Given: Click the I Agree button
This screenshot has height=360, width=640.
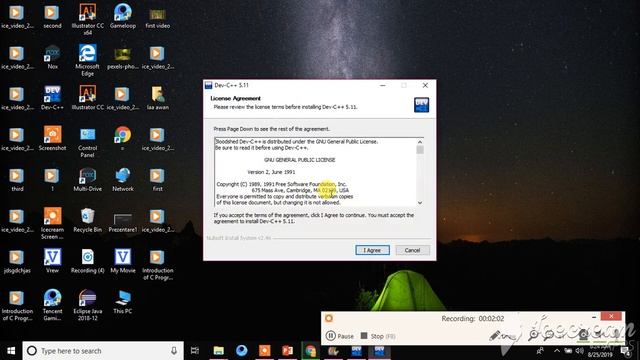Looking at the screenshot, I should click(x=372, y=250).
